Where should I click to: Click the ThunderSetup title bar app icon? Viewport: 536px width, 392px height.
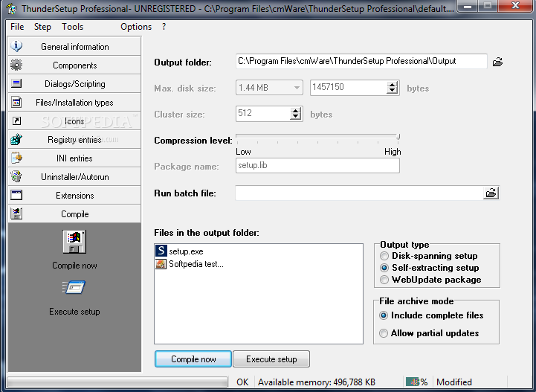11,8
